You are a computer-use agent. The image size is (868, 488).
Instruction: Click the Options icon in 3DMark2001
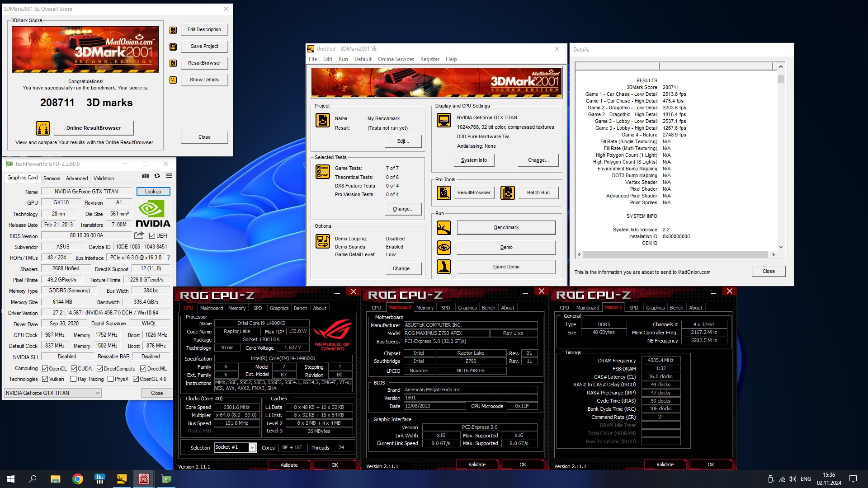coord(323,241)
